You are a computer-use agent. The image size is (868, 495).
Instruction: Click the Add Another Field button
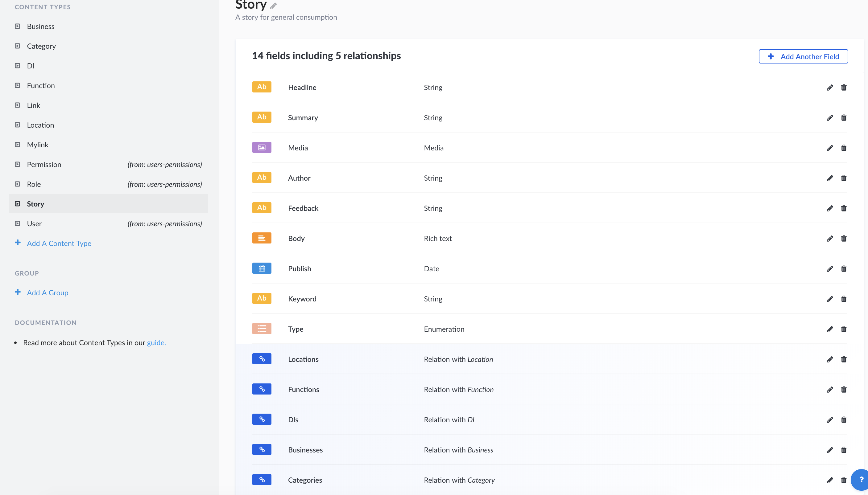pos(803,56)
